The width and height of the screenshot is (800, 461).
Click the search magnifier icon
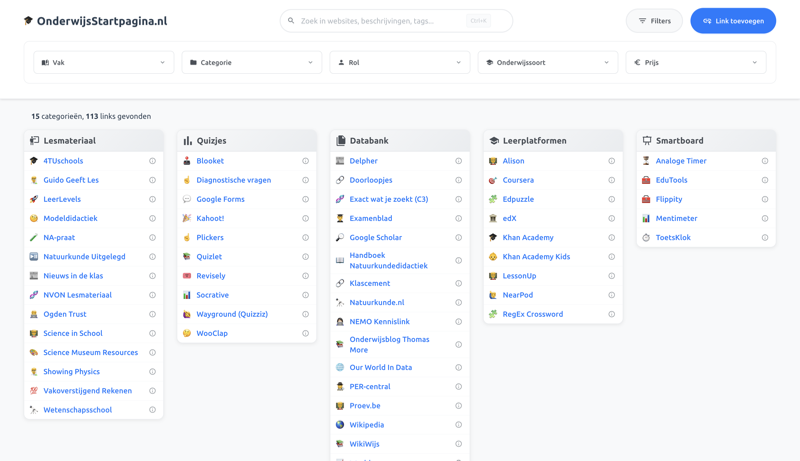[x=291, y=21]
